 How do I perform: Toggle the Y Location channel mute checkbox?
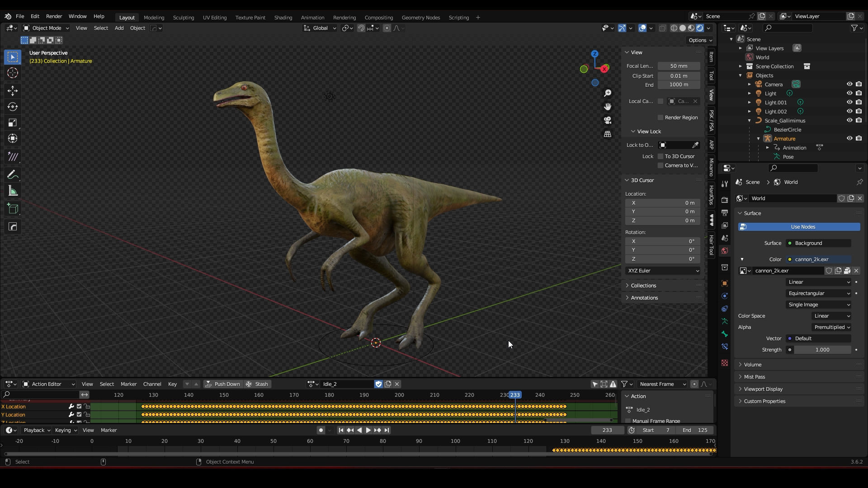(x=79, y=415)
